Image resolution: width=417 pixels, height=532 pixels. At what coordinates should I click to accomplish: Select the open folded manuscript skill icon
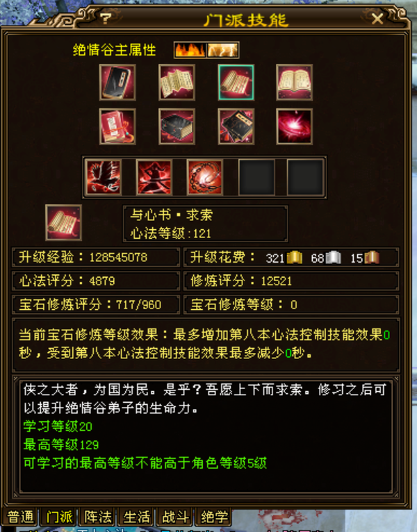coord(177,83)
